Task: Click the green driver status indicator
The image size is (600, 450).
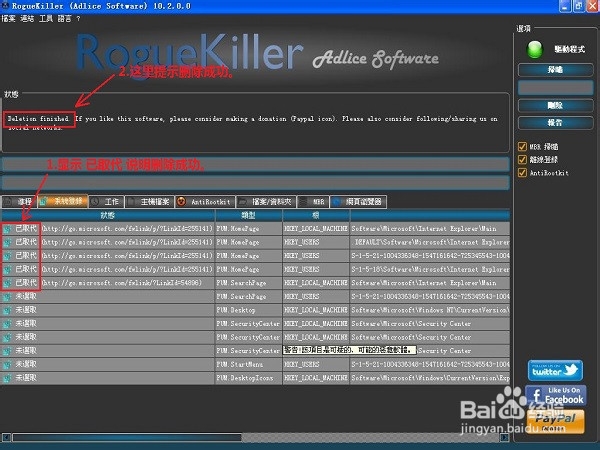Action: [535, 49]
